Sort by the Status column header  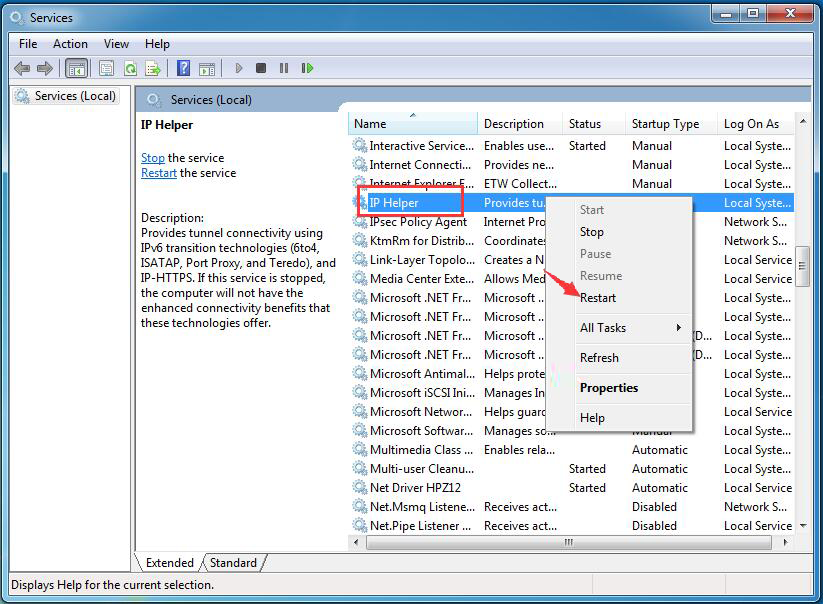(x=594, y=124)
